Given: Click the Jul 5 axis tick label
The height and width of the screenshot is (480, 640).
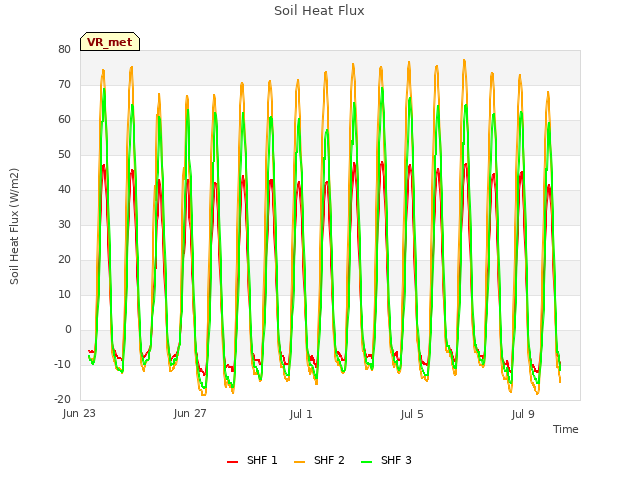Looking at the screenshot, I should point(412,414).
